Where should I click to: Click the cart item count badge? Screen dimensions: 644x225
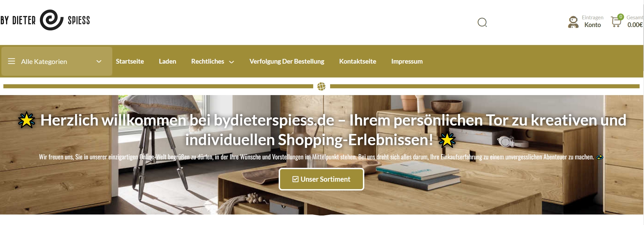[x=621, y=17]
